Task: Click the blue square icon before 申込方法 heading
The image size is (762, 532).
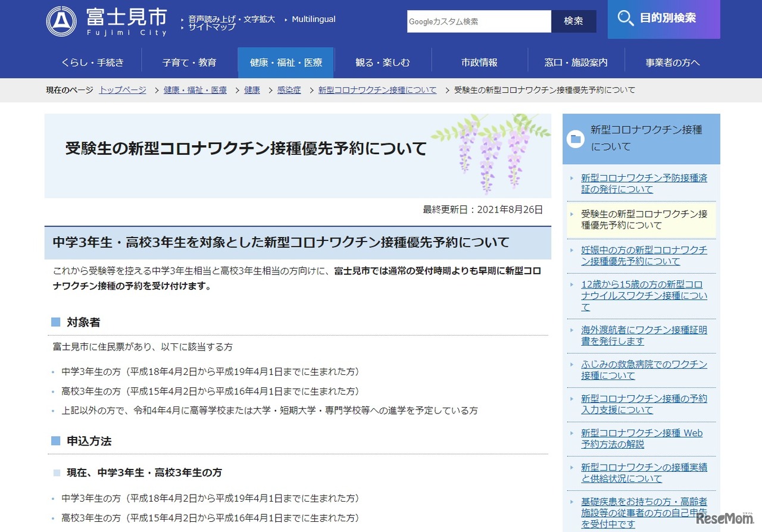Action: [56, 441]
